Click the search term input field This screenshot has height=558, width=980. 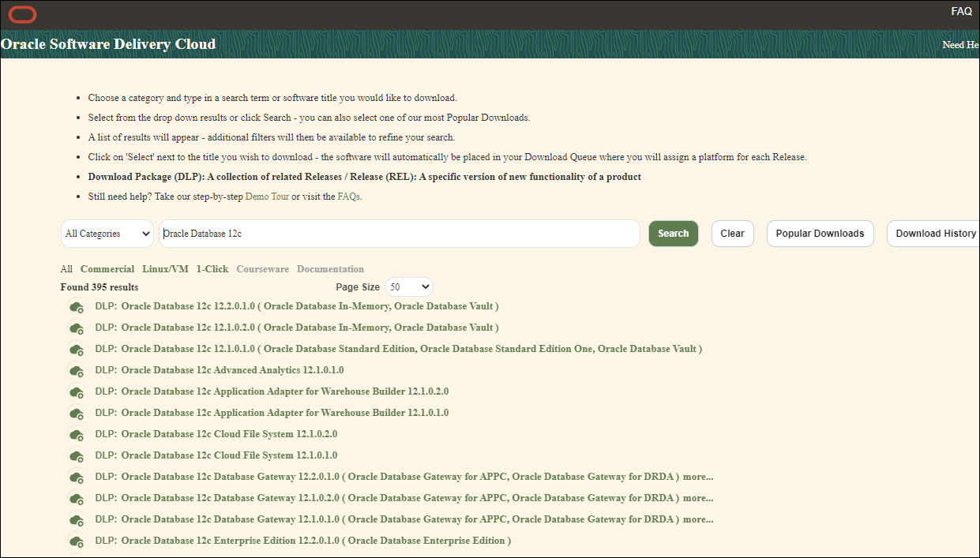[x=400, y=234]
